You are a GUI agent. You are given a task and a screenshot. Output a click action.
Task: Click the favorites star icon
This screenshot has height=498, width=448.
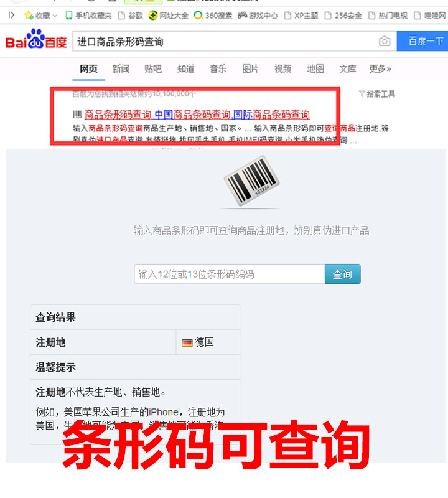[x=29, y=15]
